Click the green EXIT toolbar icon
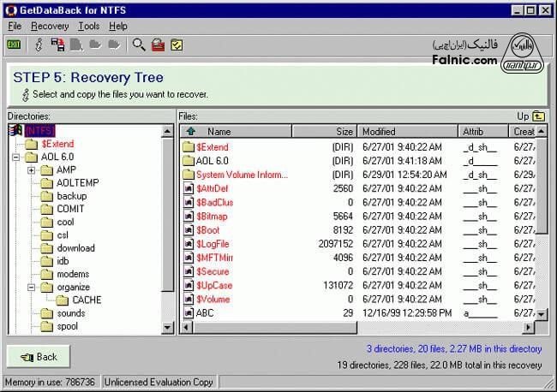The height and width of the screenshot is (392, 557). 14,45
